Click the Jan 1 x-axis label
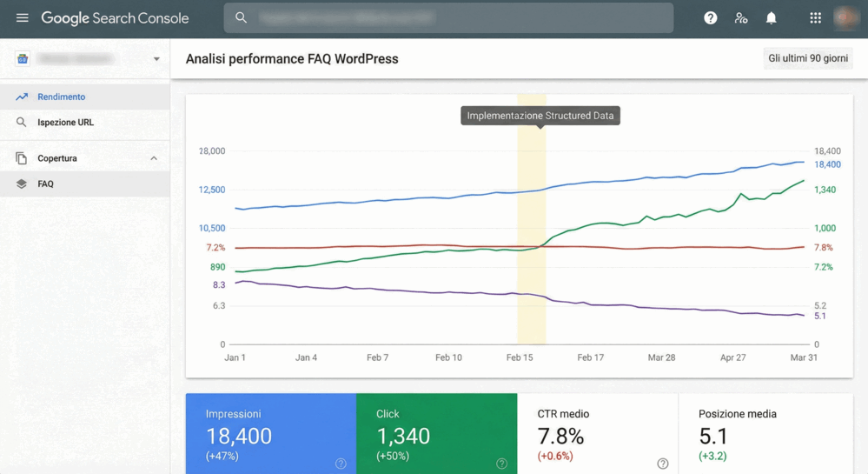868x474 pixels. point(235,357)
